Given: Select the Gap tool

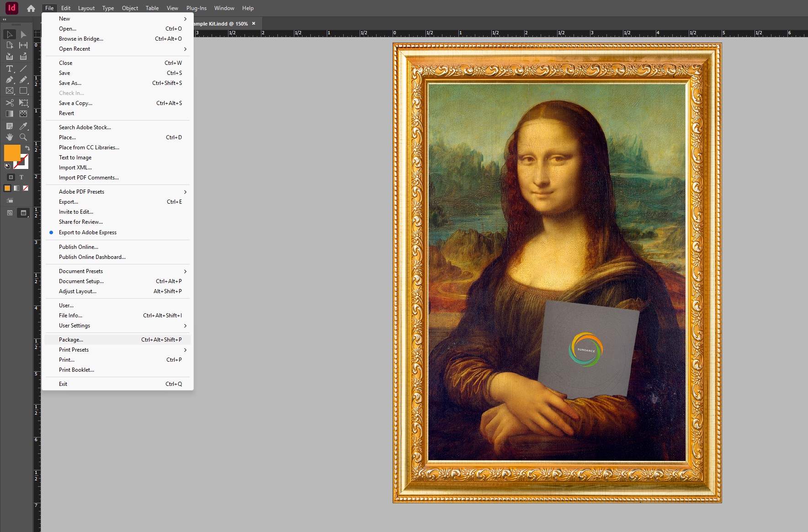Looking at the screenshot, I should pos(23,45).
